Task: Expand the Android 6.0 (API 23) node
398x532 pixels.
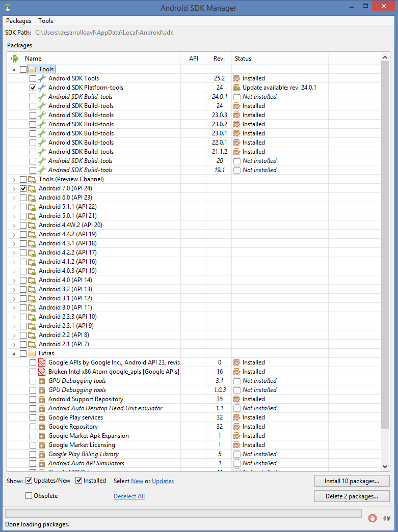Action: coord(14,198)
